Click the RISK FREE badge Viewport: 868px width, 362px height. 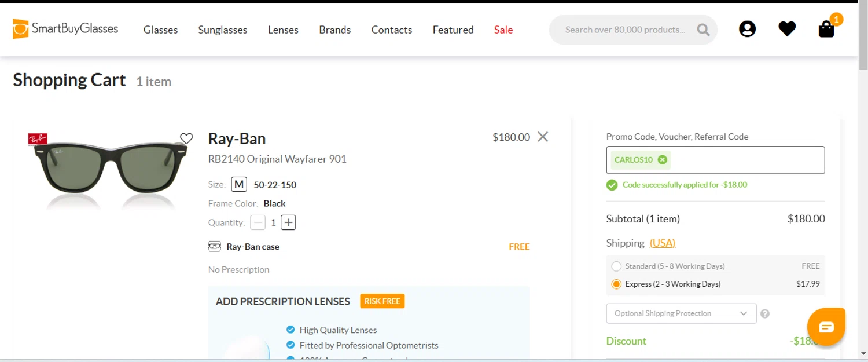click(x=382, y=301)
